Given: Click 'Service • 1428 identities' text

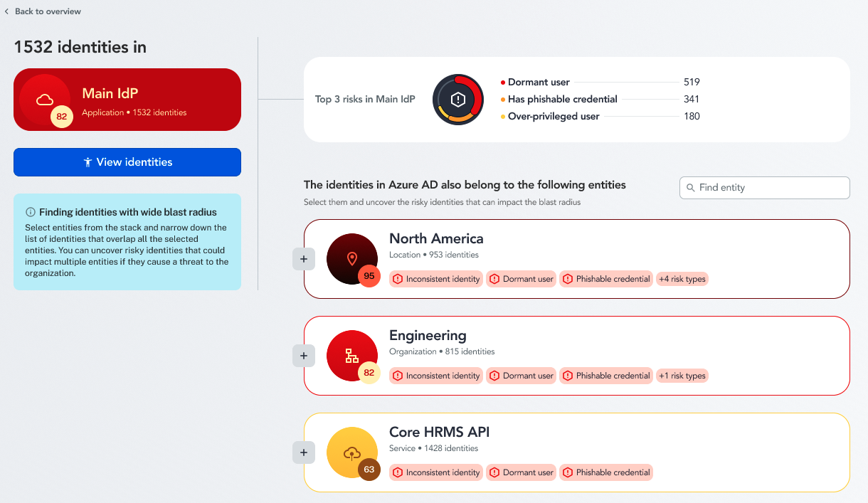Looking at the screenshot, I should (433, 448).
